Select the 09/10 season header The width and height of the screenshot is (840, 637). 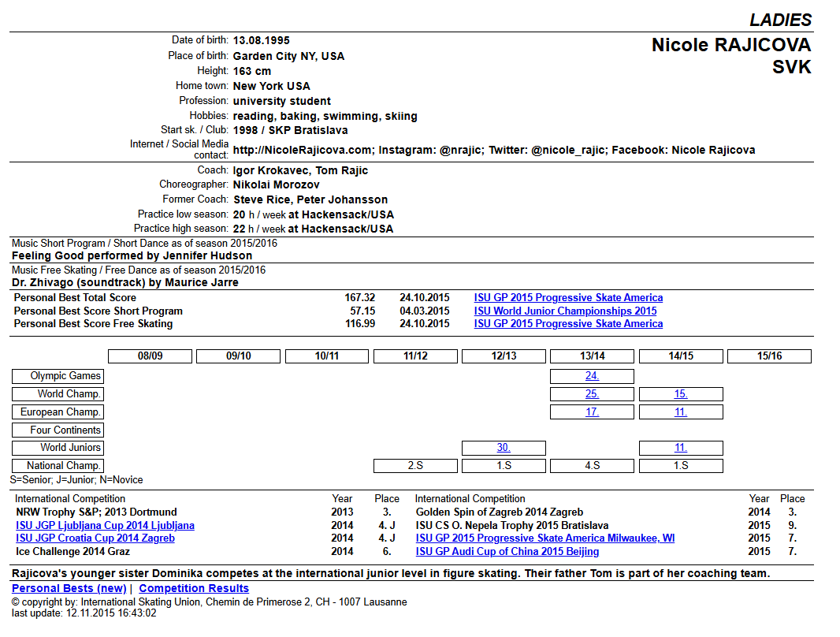click(x=239, y=356)
